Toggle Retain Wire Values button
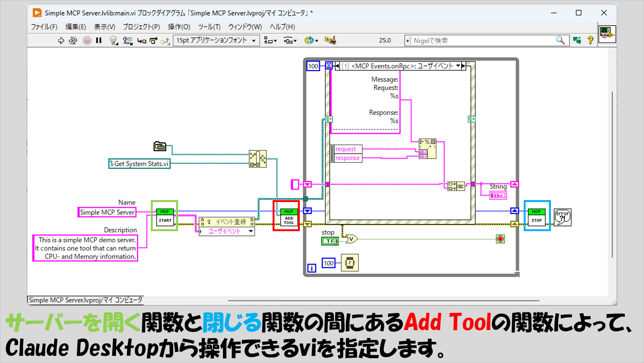The image size is (644, 363). 127,41
